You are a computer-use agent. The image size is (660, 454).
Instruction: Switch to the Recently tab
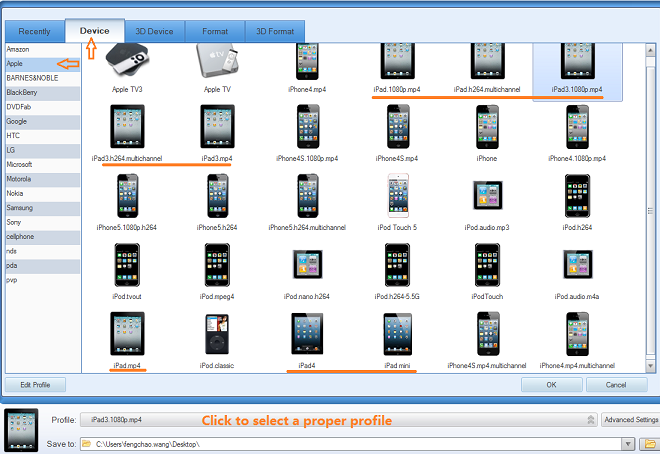[35, 32]
